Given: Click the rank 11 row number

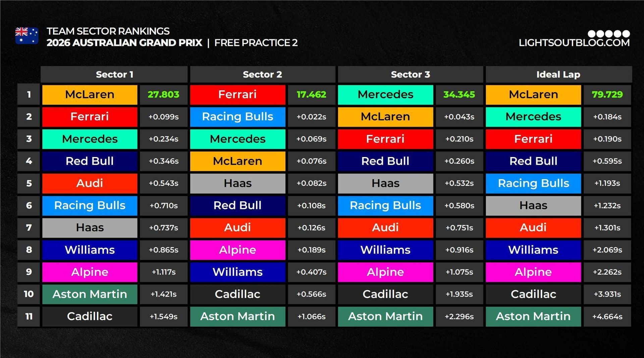Looking at the screenshot, I should pos(29,316).
